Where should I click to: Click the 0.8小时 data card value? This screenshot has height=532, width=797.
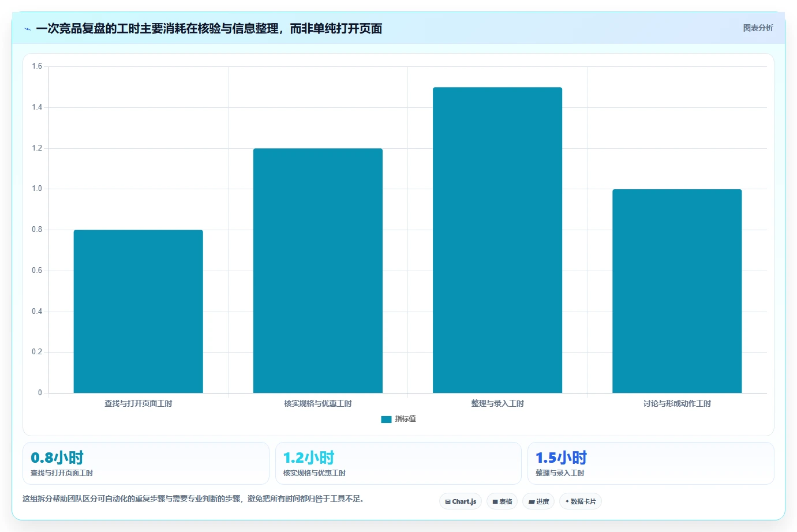[57, 458]
